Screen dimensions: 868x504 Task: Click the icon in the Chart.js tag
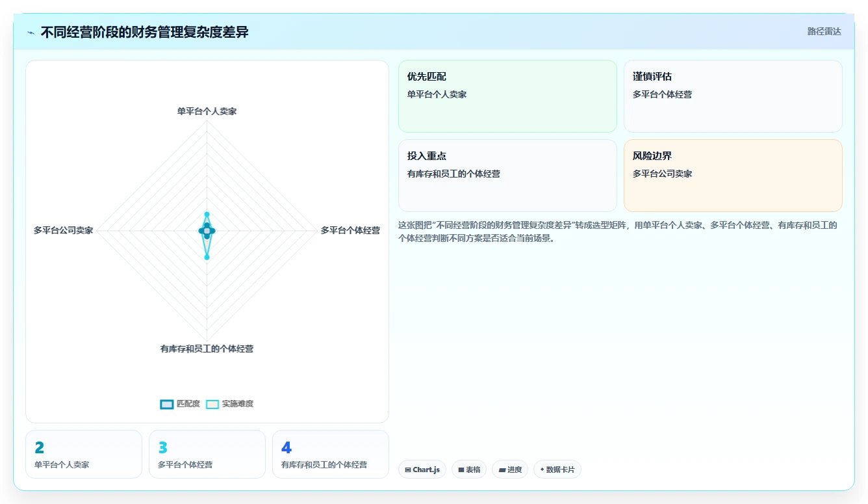408,470
